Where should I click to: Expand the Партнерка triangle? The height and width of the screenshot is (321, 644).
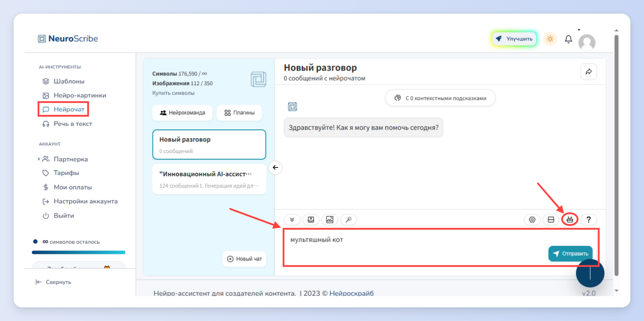[x=39, y=159]
